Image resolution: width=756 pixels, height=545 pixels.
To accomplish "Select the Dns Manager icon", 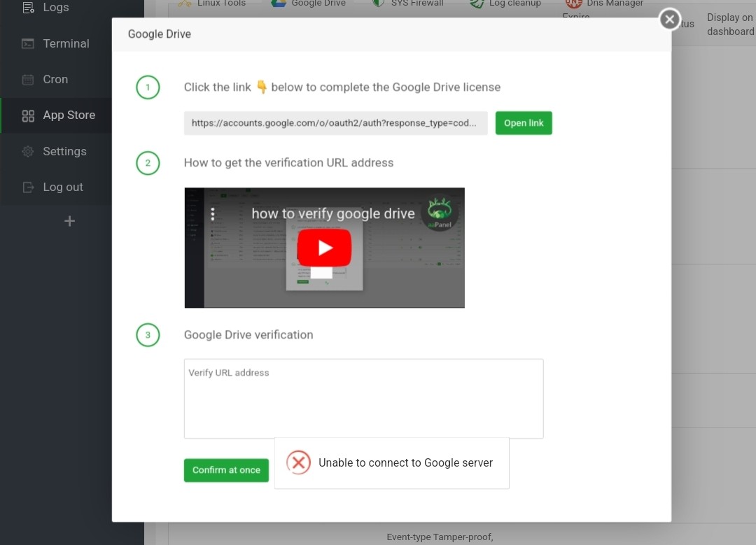I will pos(574,3).
